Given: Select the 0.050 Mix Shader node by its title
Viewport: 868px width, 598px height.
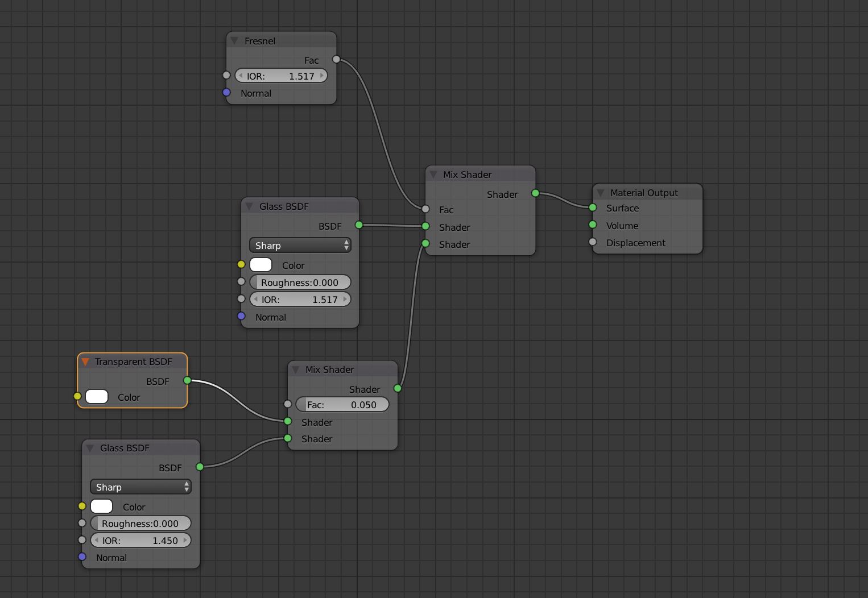Looking at the screenshot, I should [x=329, y=369].
